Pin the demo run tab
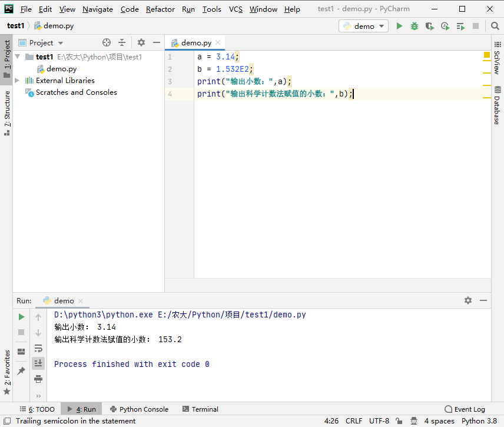 [21, 371]
